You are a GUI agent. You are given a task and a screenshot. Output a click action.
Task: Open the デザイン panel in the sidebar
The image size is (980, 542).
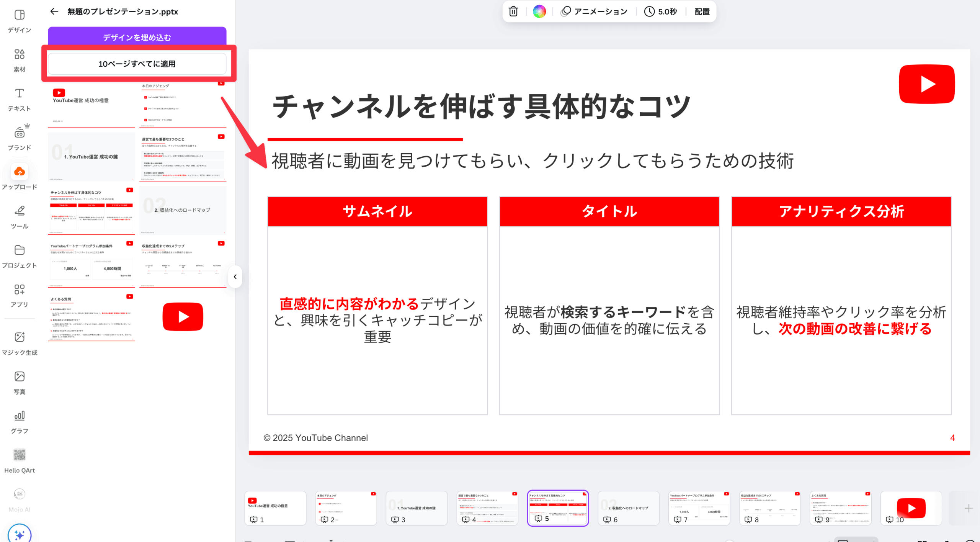pos(19,21)
